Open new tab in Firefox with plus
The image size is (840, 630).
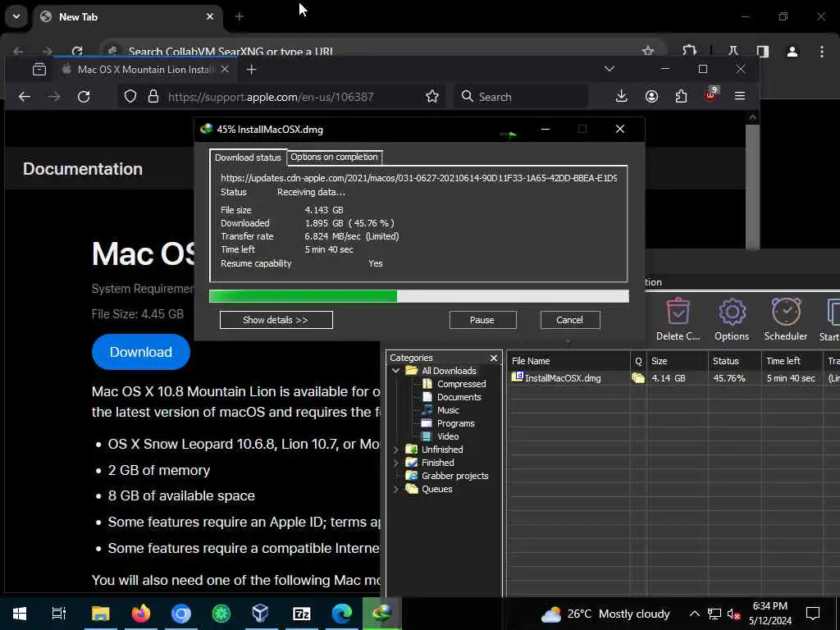click(x=251, y=70)
